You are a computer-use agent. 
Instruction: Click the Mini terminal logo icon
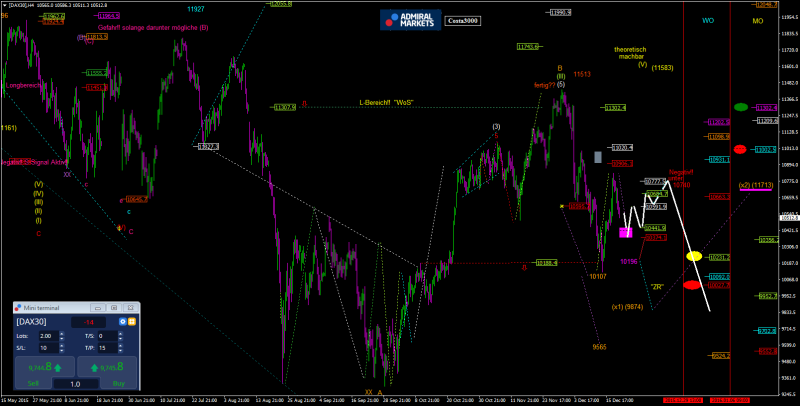coord(20,308)
